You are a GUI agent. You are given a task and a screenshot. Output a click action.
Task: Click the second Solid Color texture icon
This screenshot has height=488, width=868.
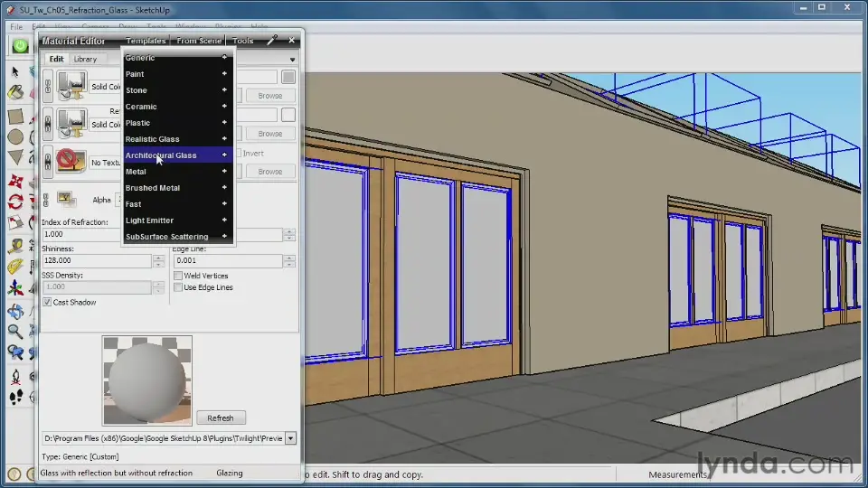(72, 124)
